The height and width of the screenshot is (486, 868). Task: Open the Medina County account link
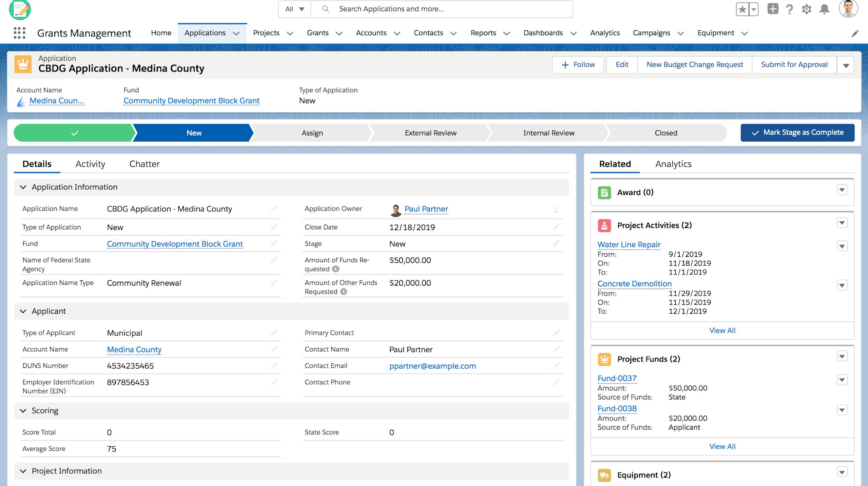134,349
